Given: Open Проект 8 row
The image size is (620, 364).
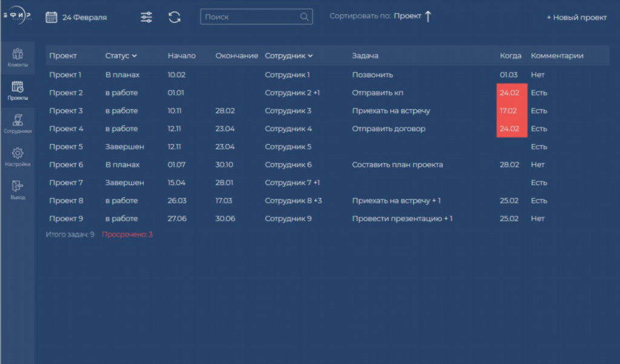Looking at the screenshot, I should tap(328, 201).
